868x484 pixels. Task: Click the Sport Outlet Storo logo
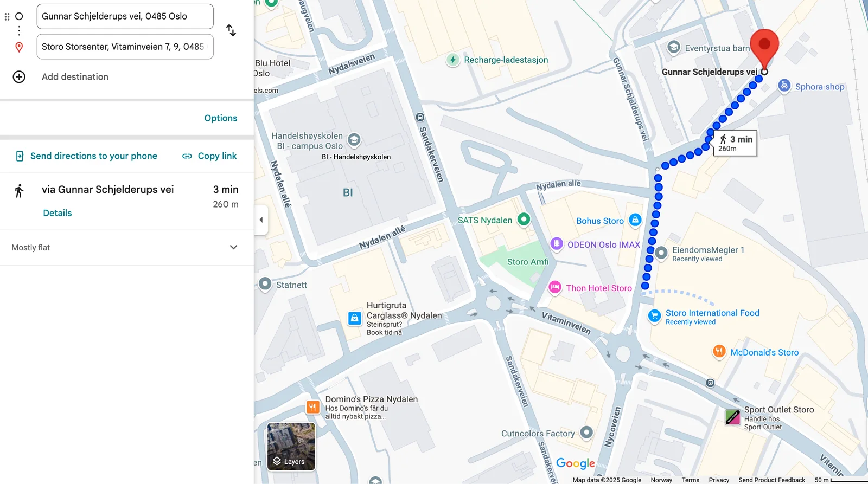click(x=733, y=417)
